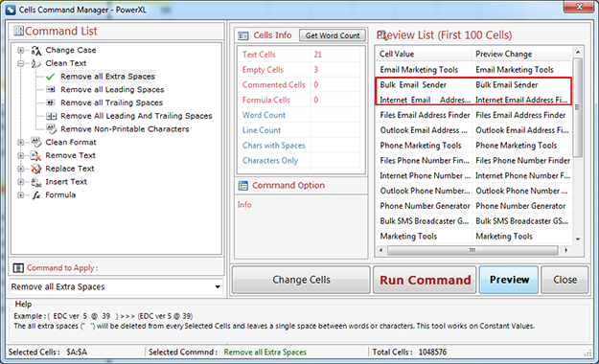
Task: Click the Remove all Leading Spaces icon
Action: tap(51, 90)
